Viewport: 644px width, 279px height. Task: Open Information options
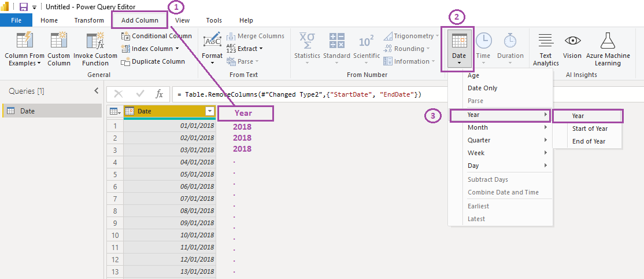409,61
